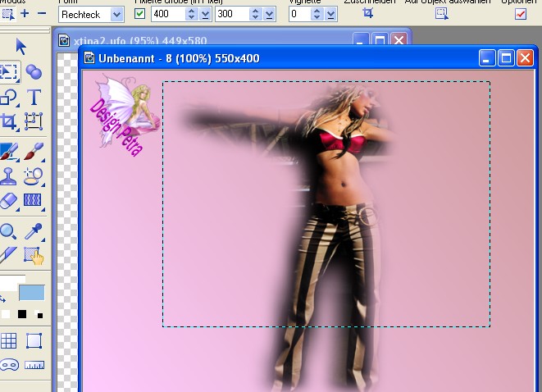The height and width of the screenshot is (392, 542).
Task: Choose the add-to-selection plus mode
Action: point(25,13)
